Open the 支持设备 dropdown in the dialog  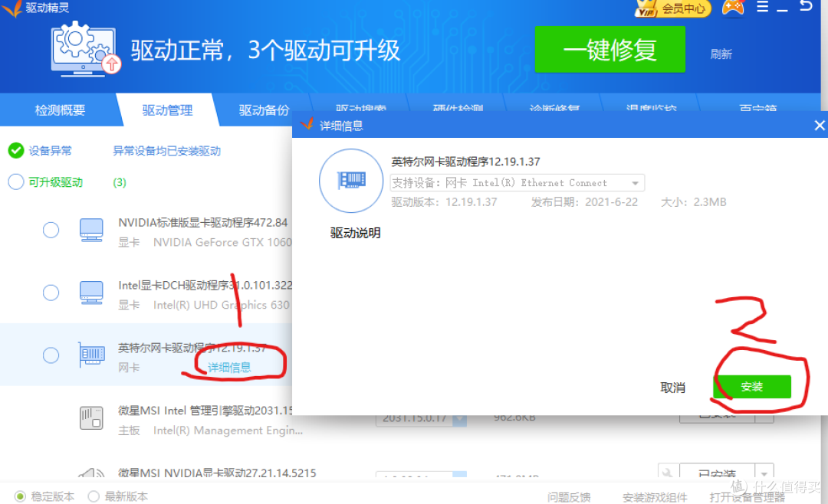[637, 182]
